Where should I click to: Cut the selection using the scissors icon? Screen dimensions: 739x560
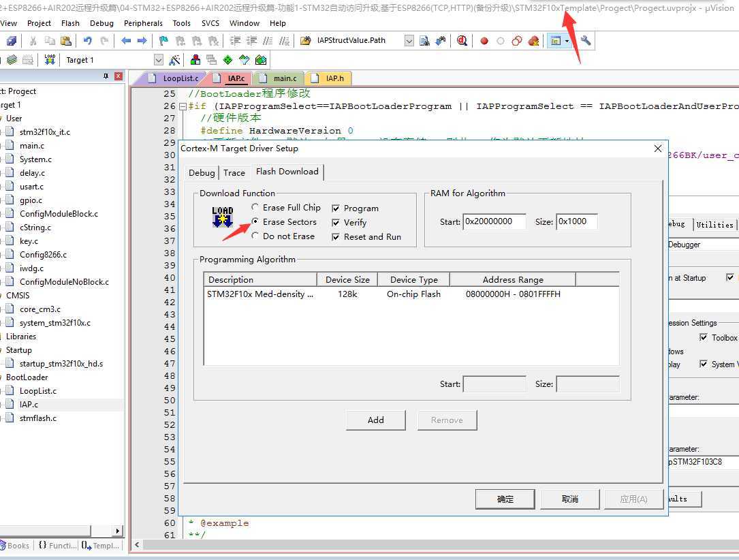coord(33,41)
